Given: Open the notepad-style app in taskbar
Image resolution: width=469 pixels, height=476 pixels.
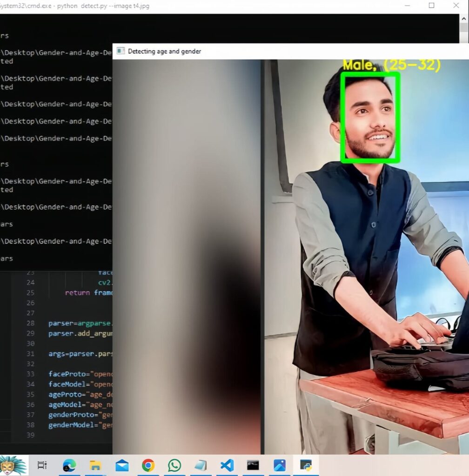Looking at the screenshot, I should pyautogui.click(x=201, y=465).
